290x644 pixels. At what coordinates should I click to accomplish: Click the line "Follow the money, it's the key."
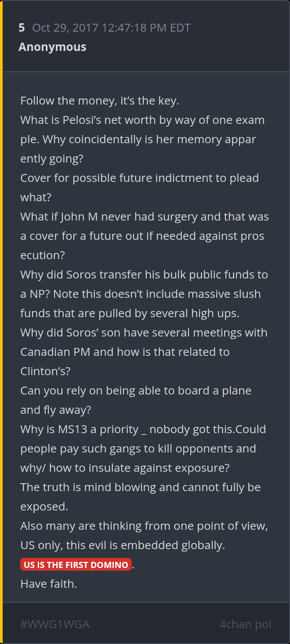coord(99,101)
